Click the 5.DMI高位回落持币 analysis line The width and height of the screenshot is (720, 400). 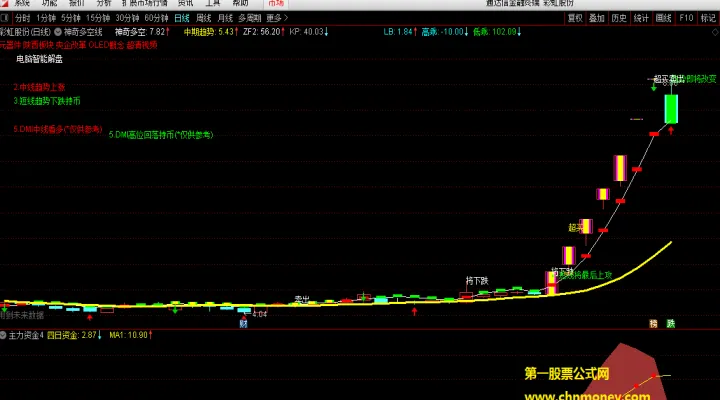[x=161, y=135]
